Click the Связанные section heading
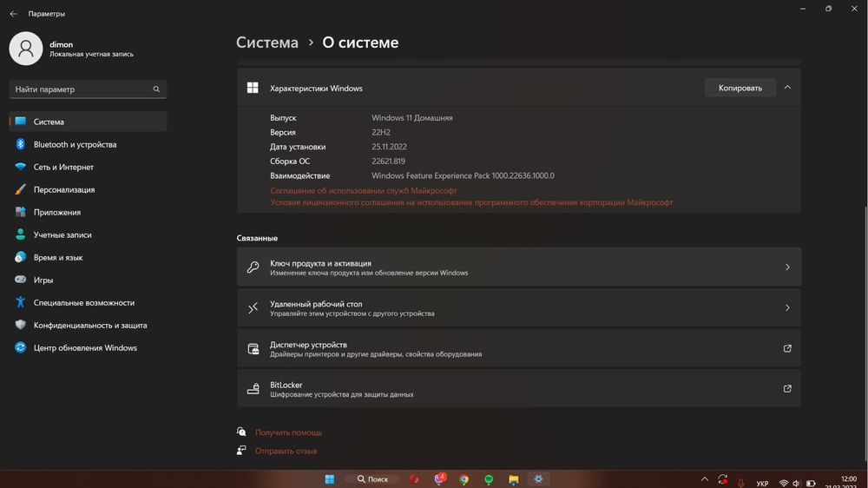Screen dimensions: 868x488 [257, 238]
